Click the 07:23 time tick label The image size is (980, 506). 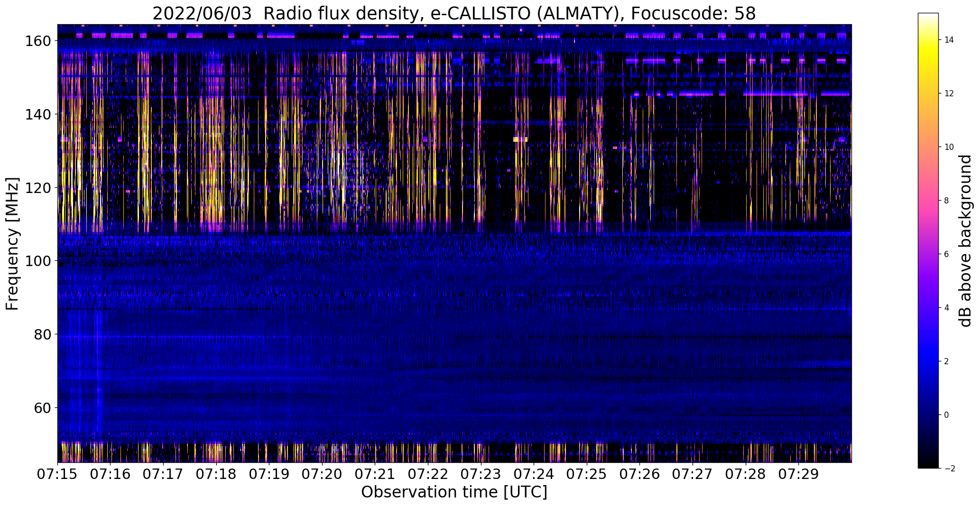(481, 474)
